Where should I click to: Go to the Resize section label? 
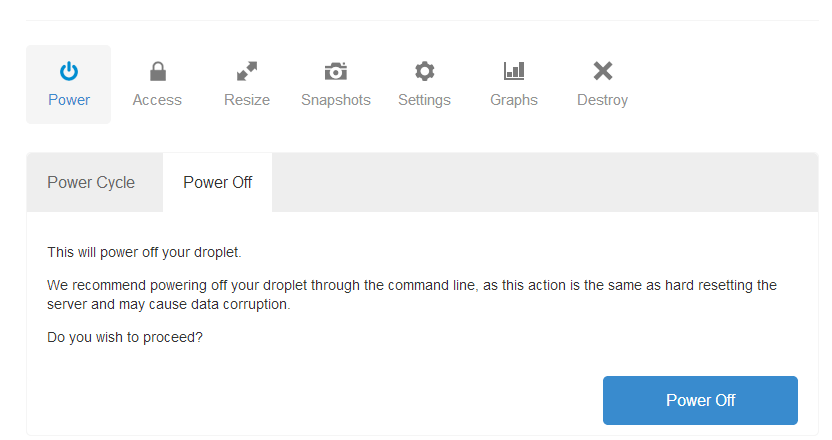[247, 100]
